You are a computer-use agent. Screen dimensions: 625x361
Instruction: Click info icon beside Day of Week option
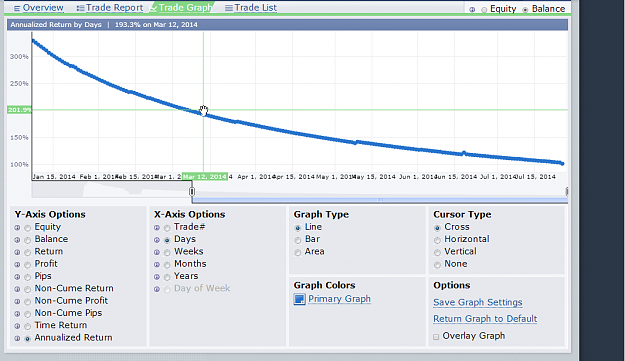click(x=157, y=289)
